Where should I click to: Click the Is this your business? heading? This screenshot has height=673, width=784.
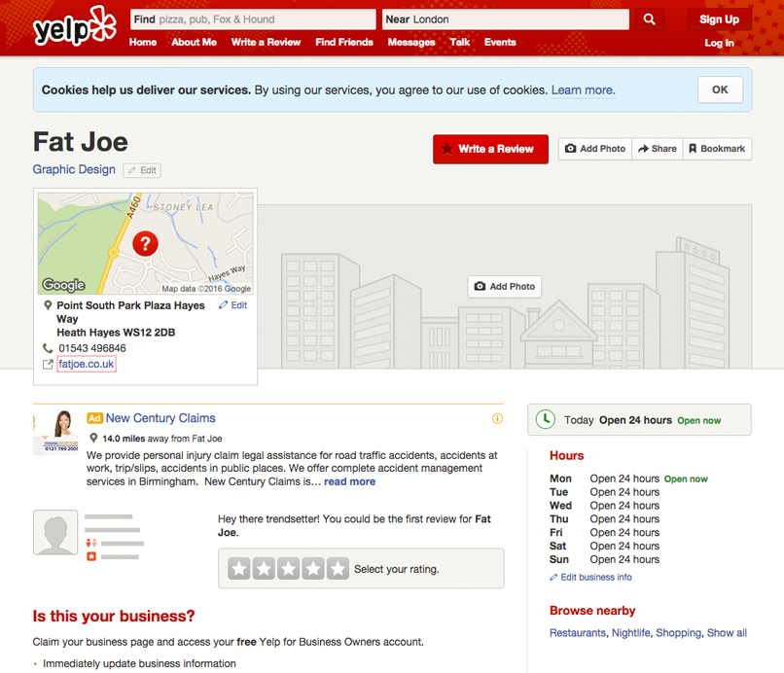click(x=114, y=616)
